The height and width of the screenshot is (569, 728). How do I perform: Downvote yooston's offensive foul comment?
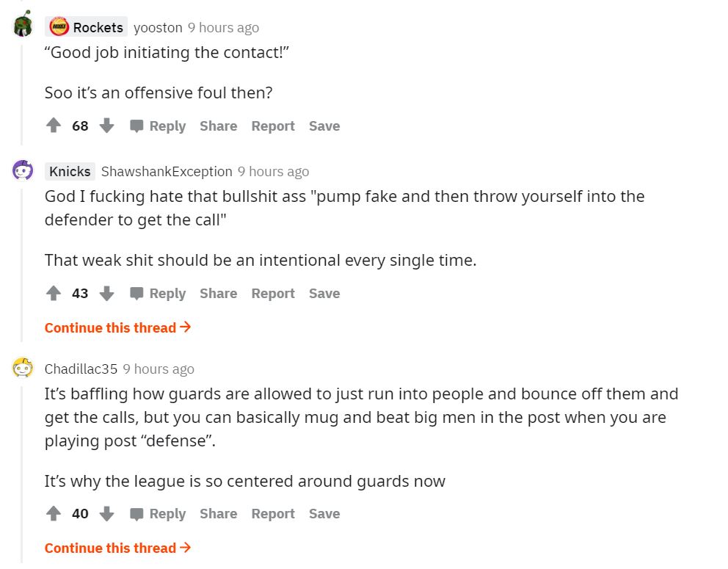click(107, 126)
